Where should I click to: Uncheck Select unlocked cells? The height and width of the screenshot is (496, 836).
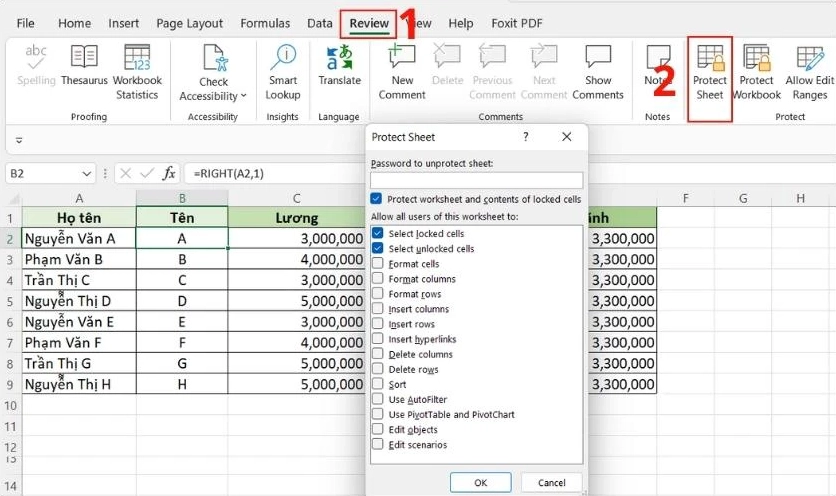pyautogui.click(x=377, y=248)
